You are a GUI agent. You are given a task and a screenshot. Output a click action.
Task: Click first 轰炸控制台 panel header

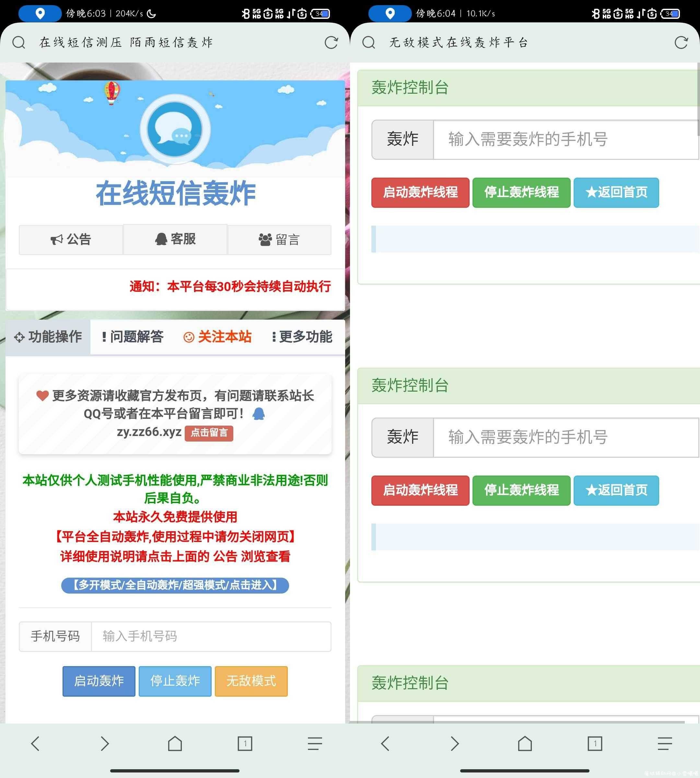[x=529, y=88]
